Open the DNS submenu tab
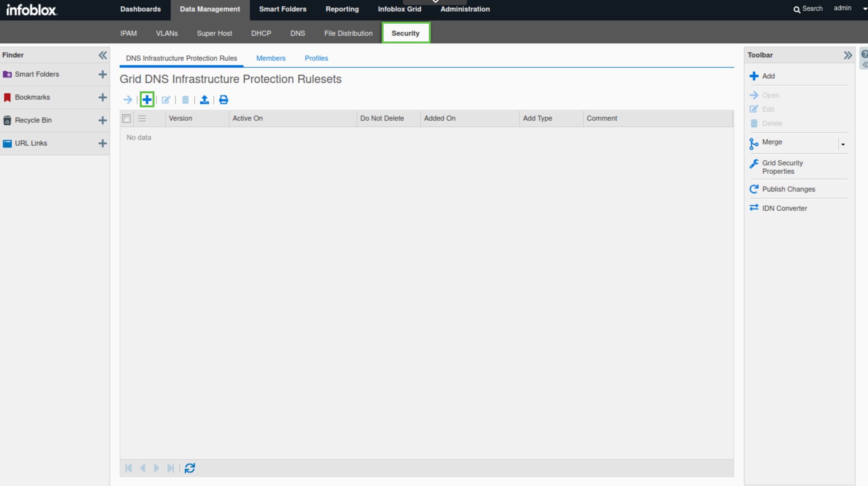The image size is (868, 486). tap(297, 33)
